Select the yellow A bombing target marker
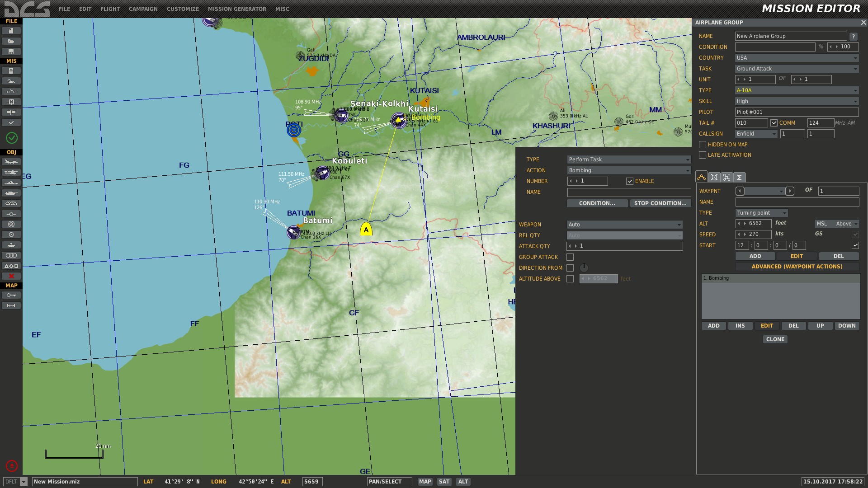Image resolution: width=868 pixels, height=488 pixels. pos(366,229)
